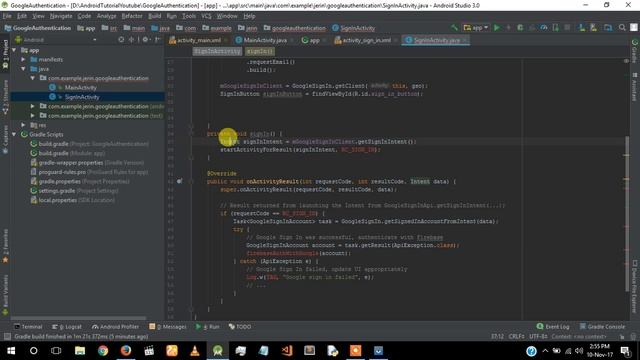
Task: Open the TODO tool window
Action: coord(240,327)
